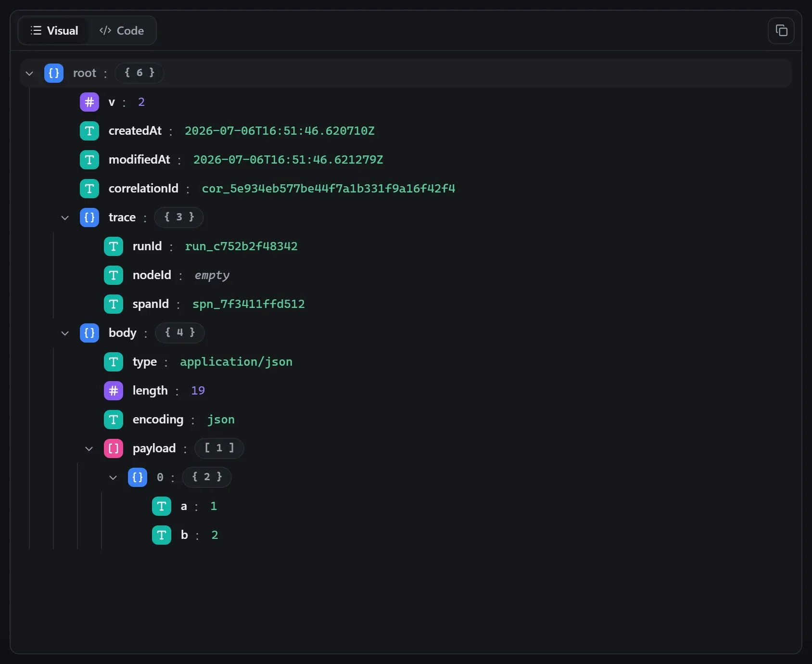The image size is (812, 664).
Task: Click the length key label
Action: tap(150, 391)
